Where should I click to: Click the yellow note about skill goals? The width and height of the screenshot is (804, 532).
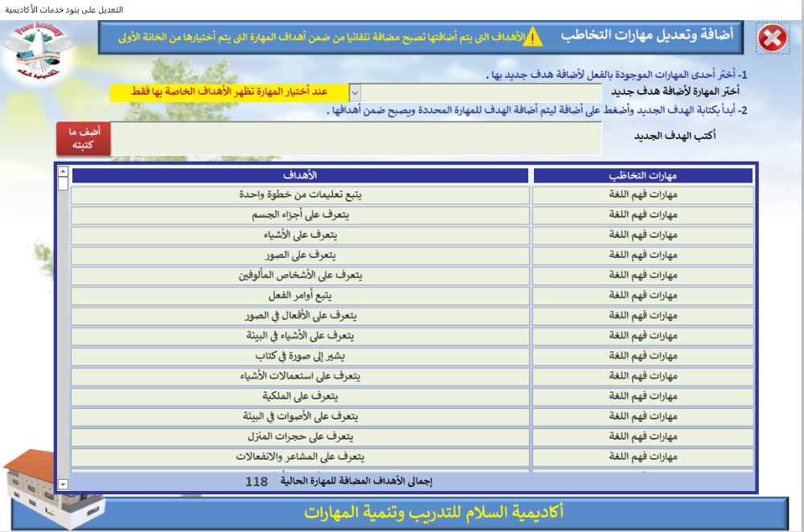pyautogui.click(x=229, y=92)
